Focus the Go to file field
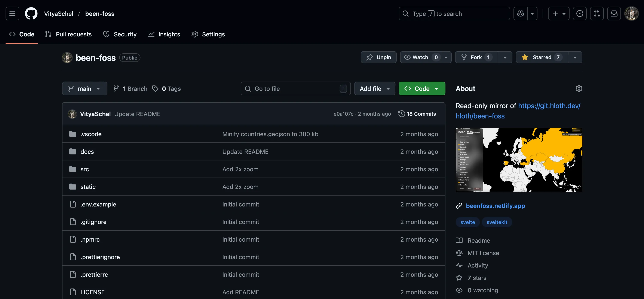 (x=295, y=89)
